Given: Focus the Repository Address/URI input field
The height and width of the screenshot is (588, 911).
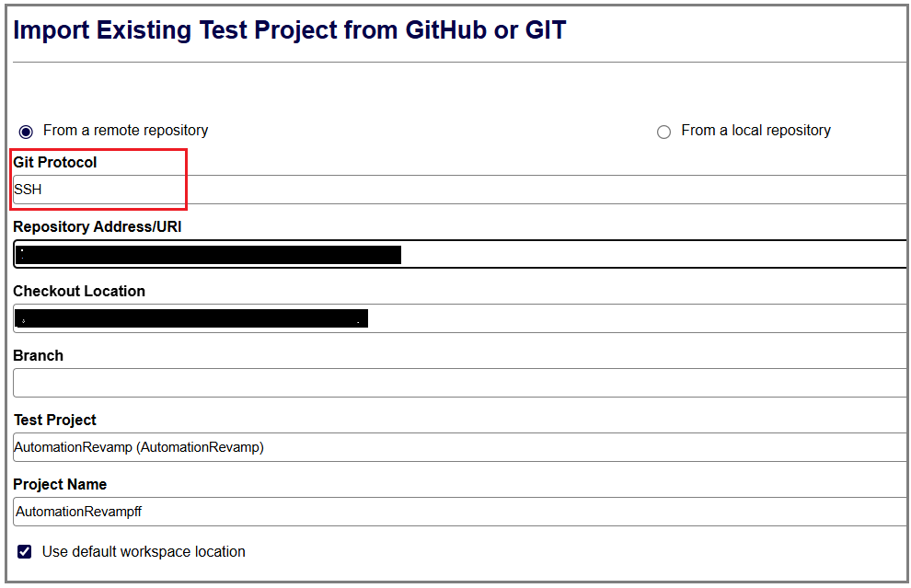Looking at the screenshot, I should click(x=644, y=254).
